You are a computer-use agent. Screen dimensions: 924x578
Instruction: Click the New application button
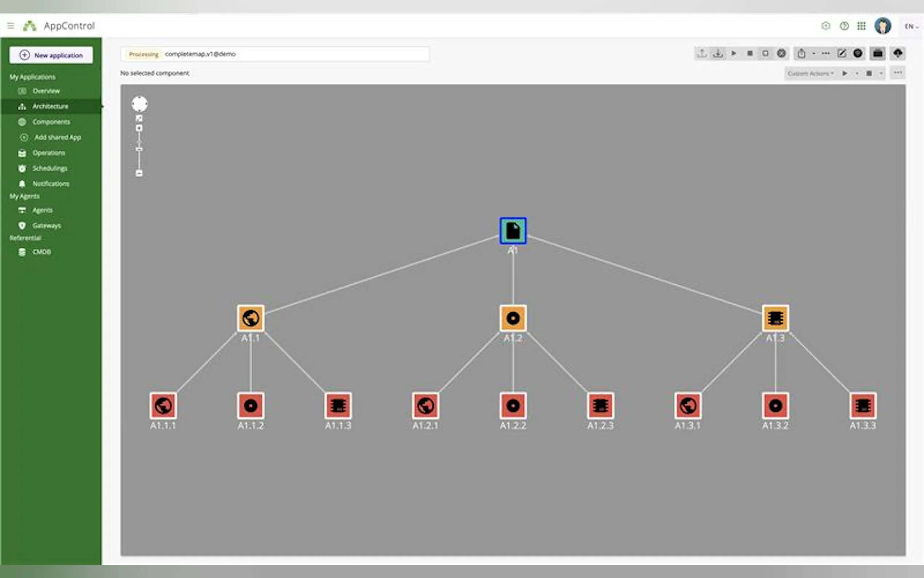pyautogui.click(x=51, y=55)
